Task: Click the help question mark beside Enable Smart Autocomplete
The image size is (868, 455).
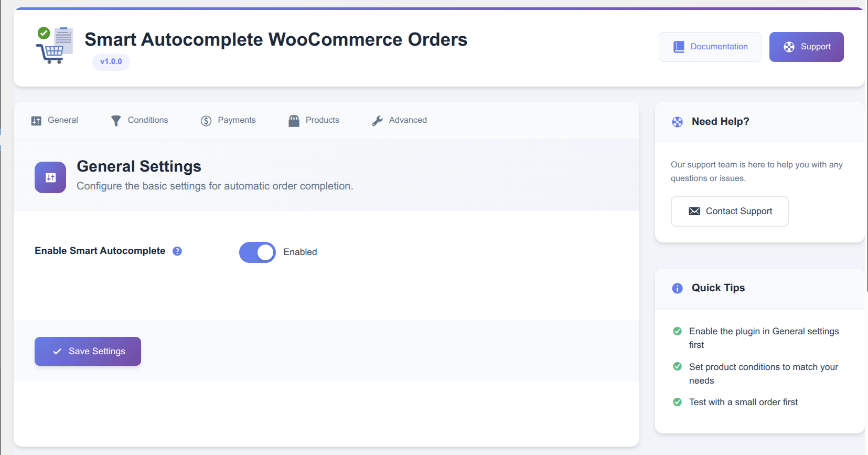Action: [177, 251]
